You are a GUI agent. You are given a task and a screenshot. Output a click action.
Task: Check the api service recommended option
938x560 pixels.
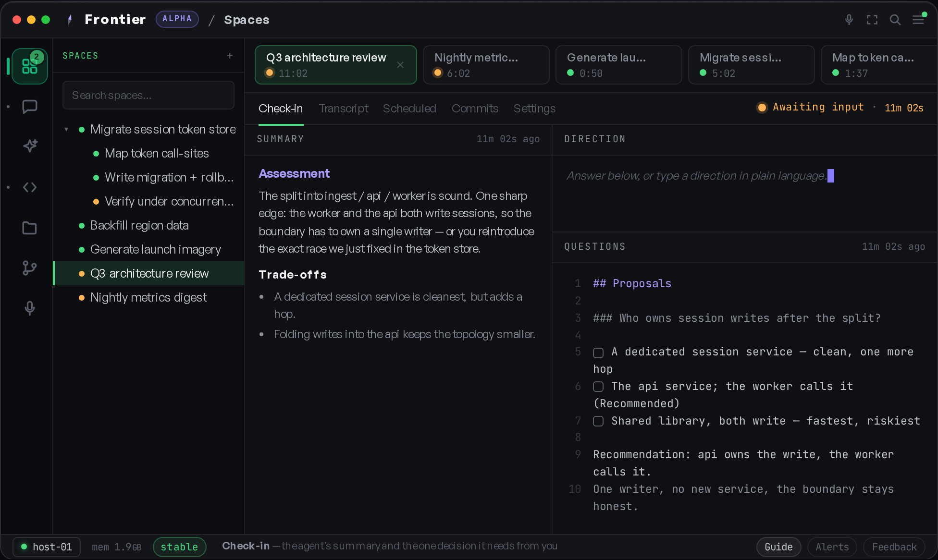598,387
